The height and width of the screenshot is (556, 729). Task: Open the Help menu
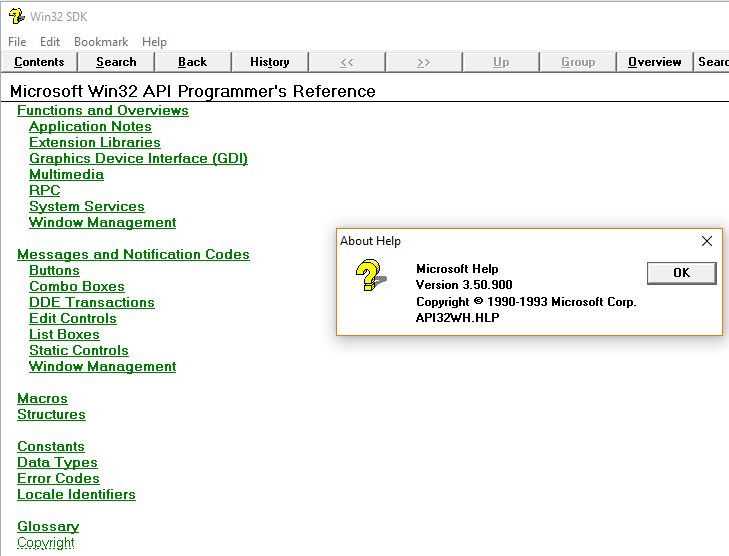click(x=154, y=42)
